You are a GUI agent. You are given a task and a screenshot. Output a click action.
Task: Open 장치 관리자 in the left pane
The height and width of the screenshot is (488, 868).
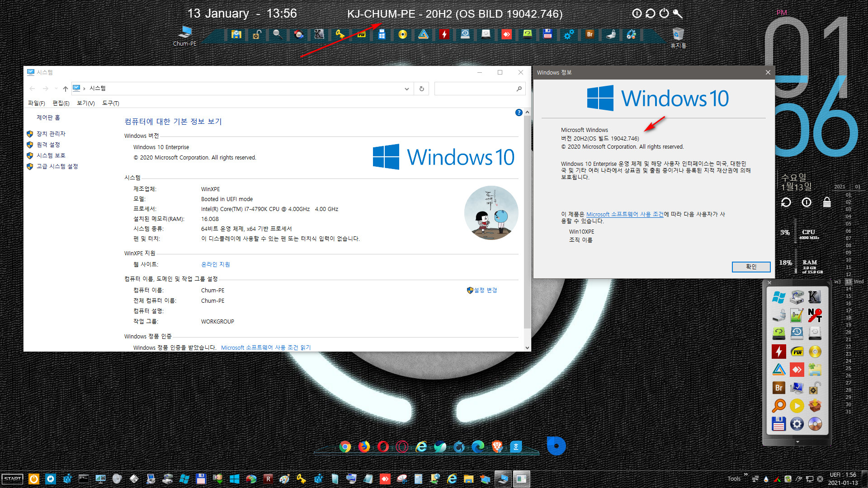[51, 134]
